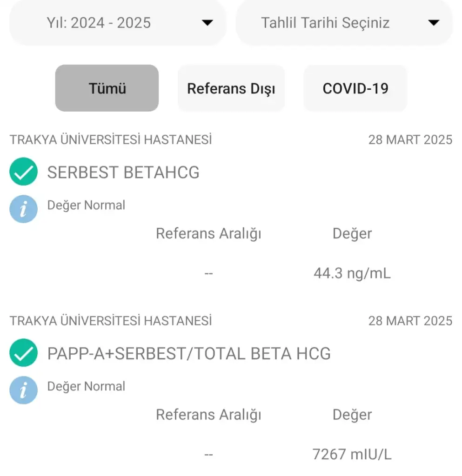Click green checkmark beside SERBEST BETAHCG
The width and height of the screenshot is (462, 476).
23,172
